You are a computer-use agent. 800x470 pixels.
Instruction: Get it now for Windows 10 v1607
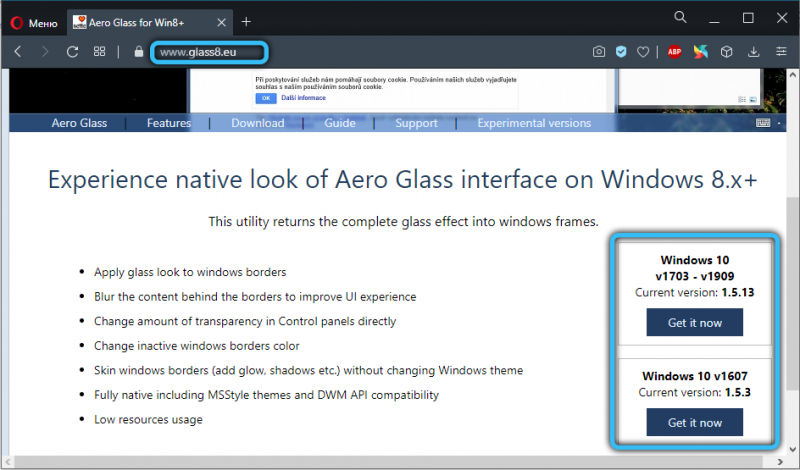pyautogui.click(x=694, y=423)
